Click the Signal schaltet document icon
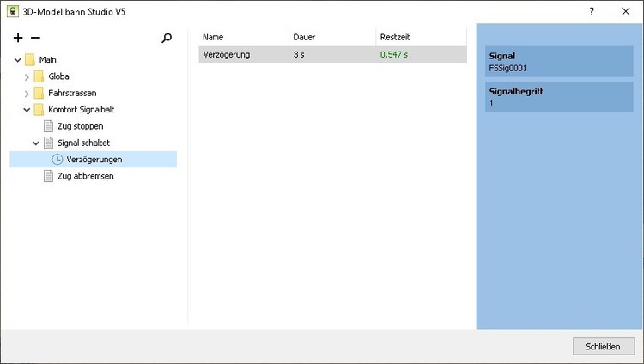The image size is (644, 364). point(48,143)
